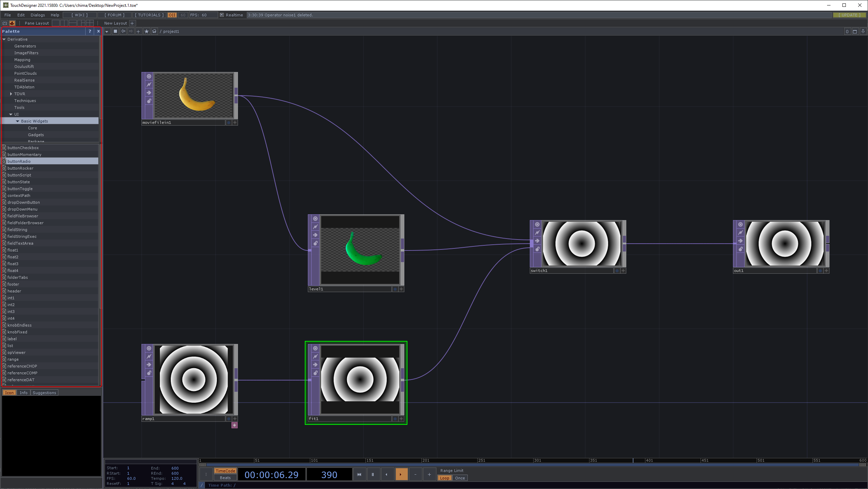Set range limit to Once
This screenshot has height=489, width=868.
(460, 478)
